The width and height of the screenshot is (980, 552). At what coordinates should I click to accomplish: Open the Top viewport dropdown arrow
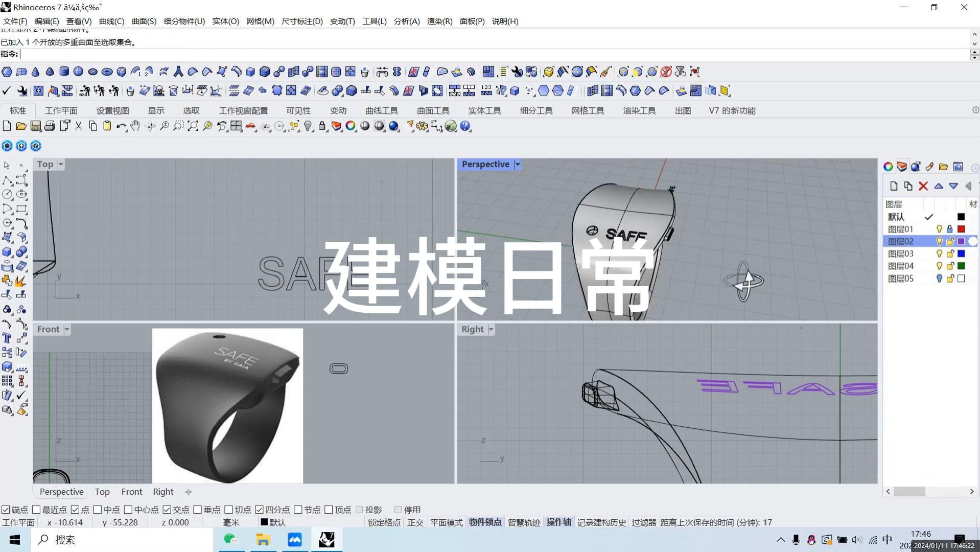[61, 165]
